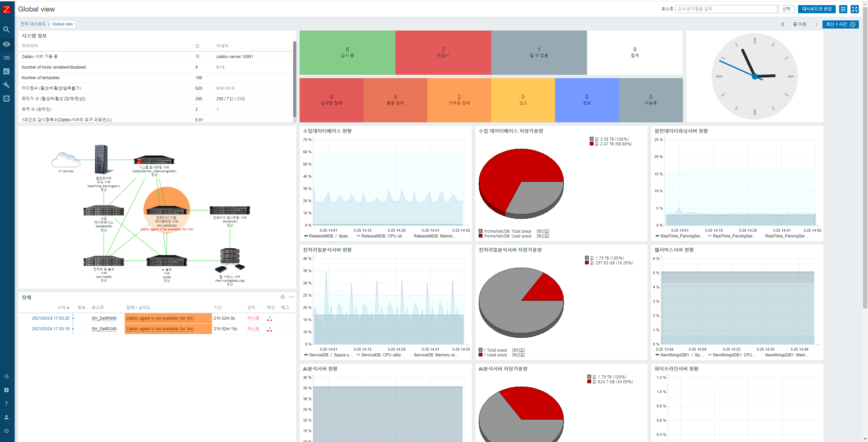Open the SH_DellR640 host link
The height and width of the screenshot is (442, 868).
pyautogui.click(x=104, y=318)
